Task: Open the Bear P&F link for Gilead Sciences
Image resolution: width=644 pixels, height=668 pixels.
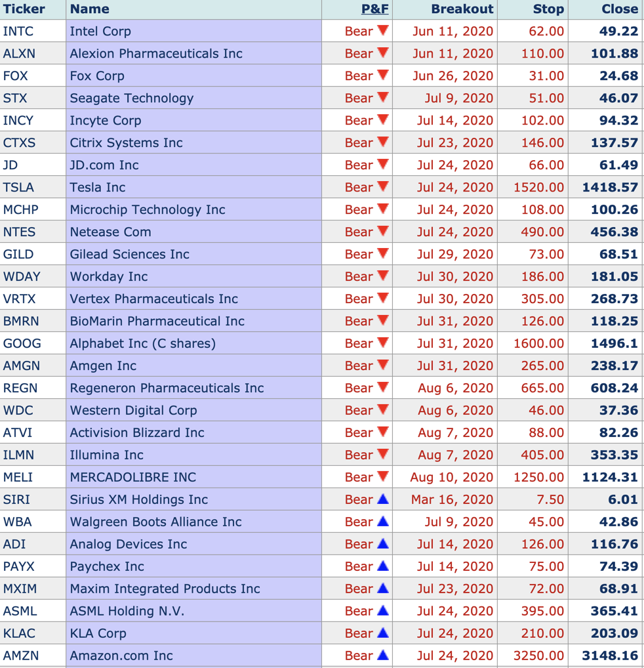Action: [x=359, y=255]
